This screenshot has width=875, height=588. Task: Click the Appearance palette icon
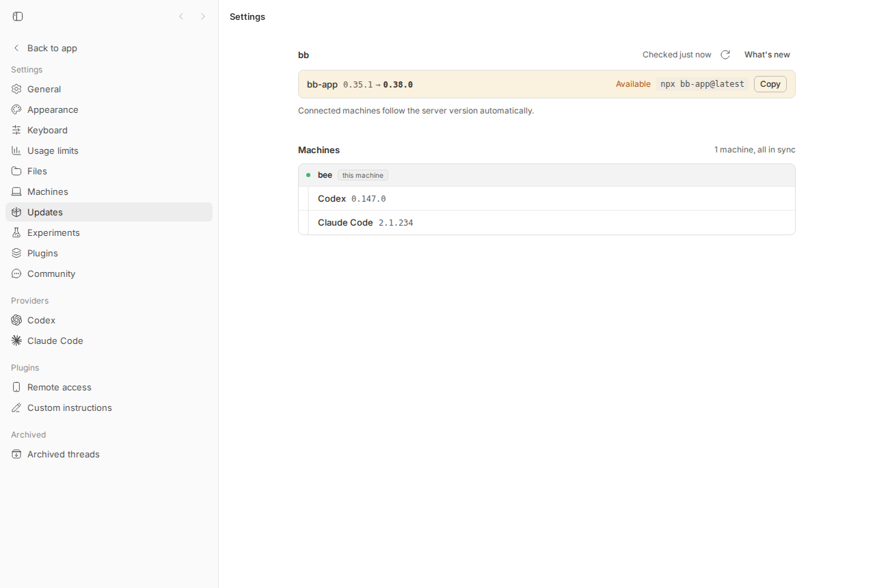pyautogui.click(x=16, y=109)
